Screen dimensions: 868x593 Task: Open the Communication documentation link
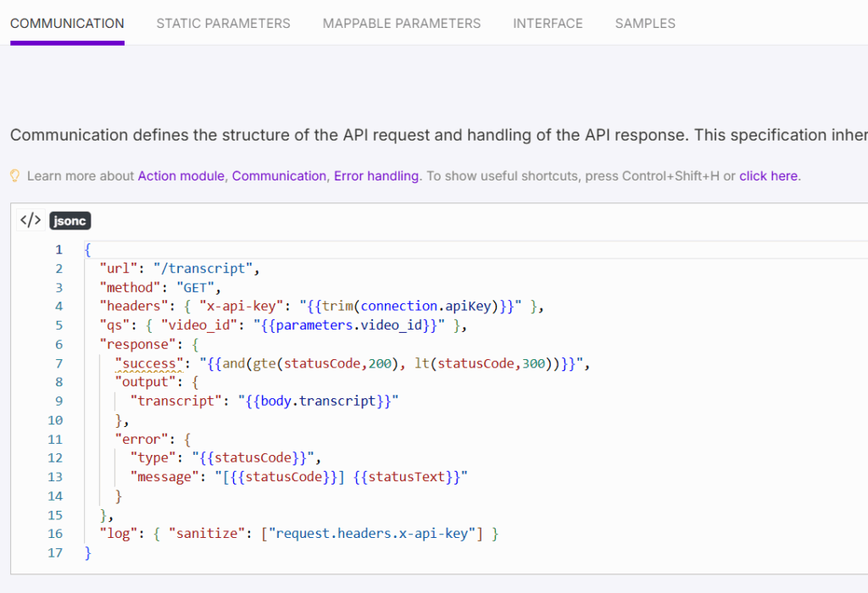[279, 176]
